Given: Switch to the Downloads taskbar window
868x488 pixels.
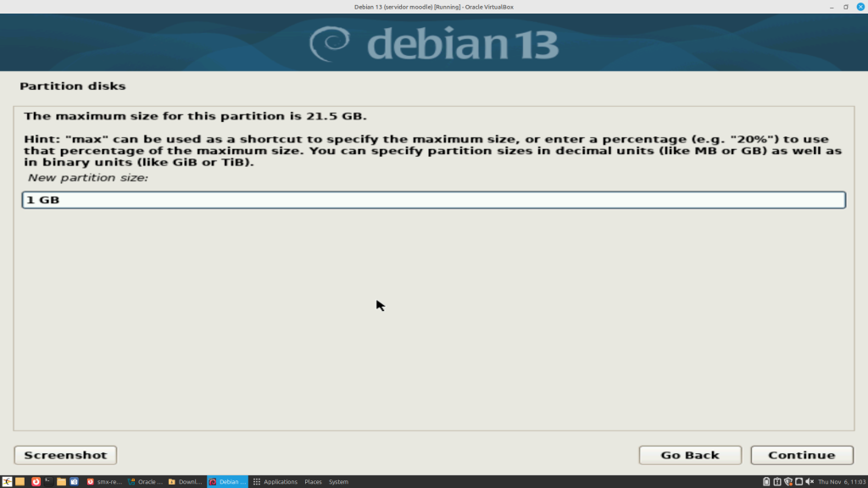Looking at the screenshot, I should 186,481.
